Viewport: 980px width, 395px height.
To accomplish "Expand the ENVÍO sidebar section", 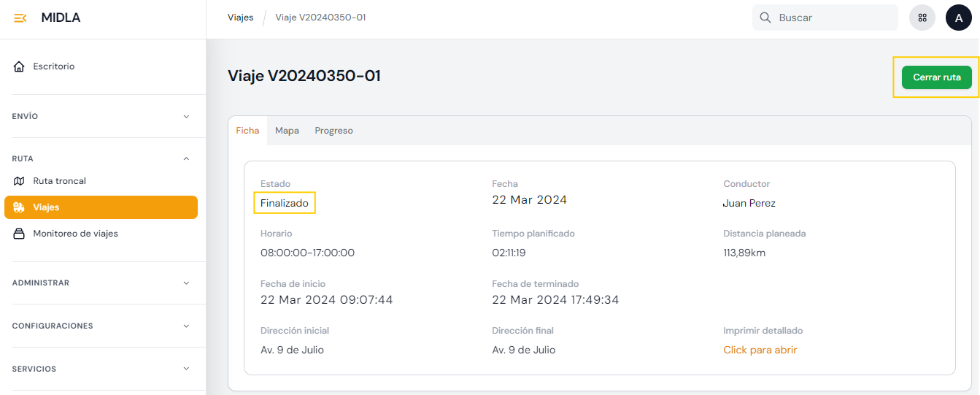I will 186,116.
